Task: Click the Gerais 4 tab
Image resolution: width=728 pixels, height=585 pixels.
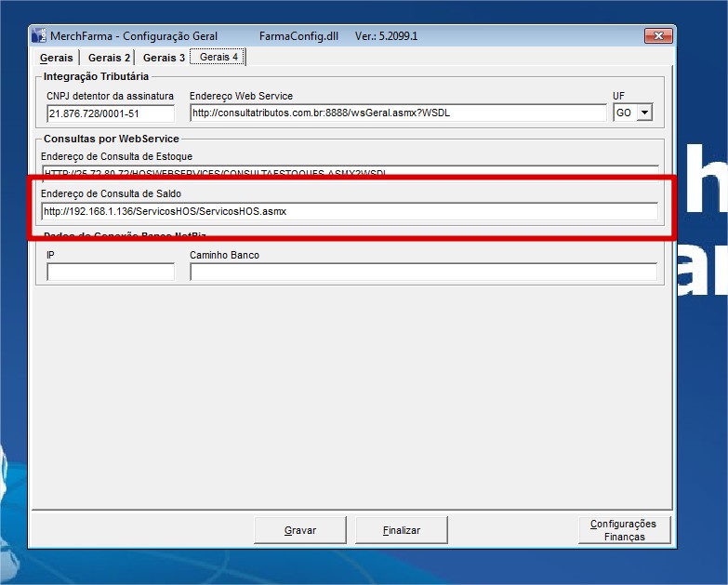Action: click(x=218, y=57)
